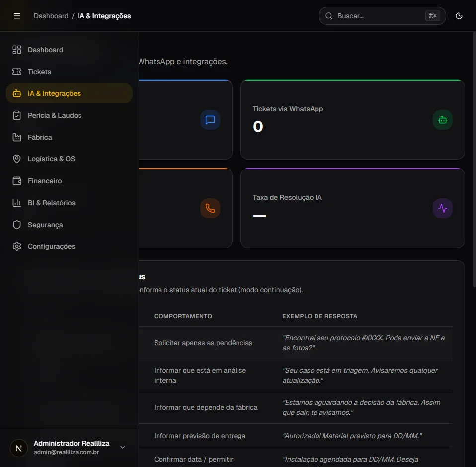476x467 pixels.
Task: Open the Financeiro section in the sidebar
Action: click(x=69, y=181)
